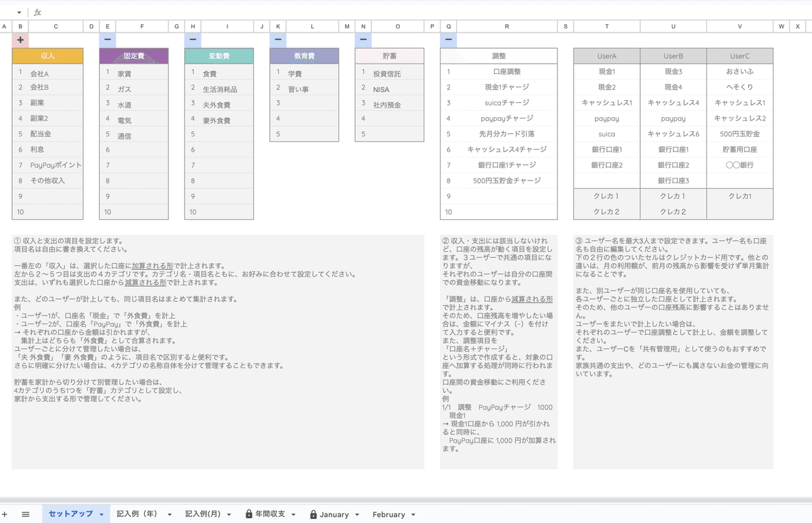This screenshot has height=523, width=812.
Task: Switch to the 年間収支 sheet tab
Action: click(269, 514)
